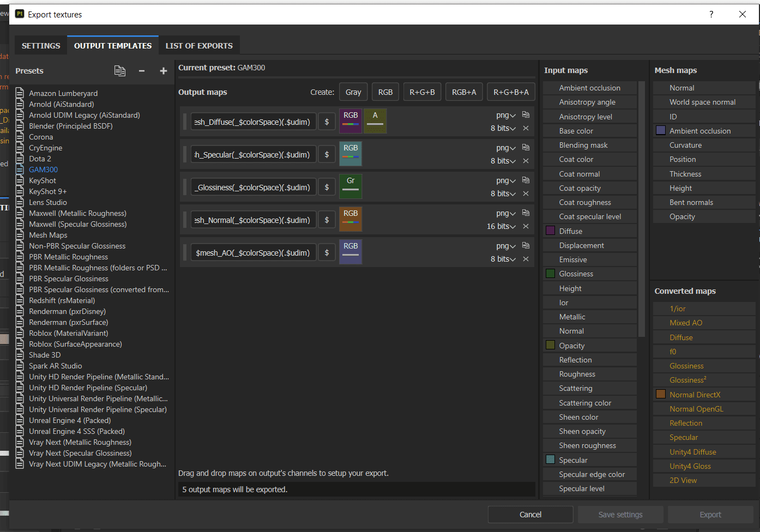Screen dimensions: 760x532
Task: Click the Diffuse RGB channel swatch
Action: click(351, 121)
